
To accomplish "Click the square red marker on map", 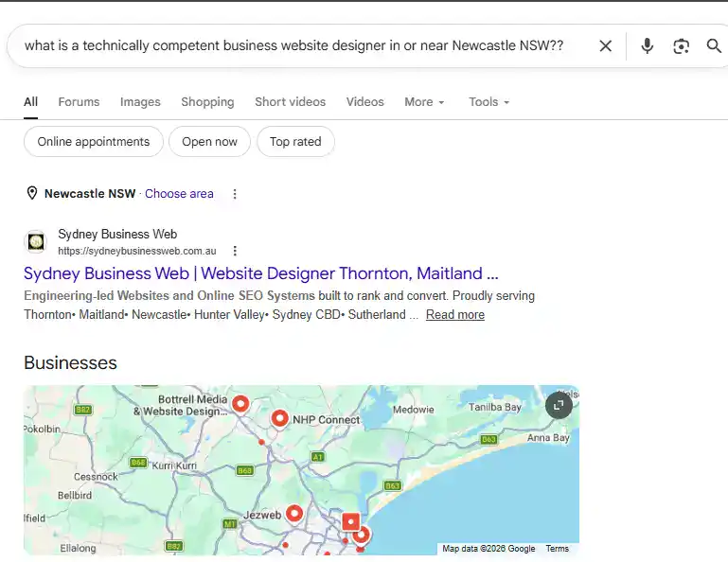I will (x=350, y=521).
